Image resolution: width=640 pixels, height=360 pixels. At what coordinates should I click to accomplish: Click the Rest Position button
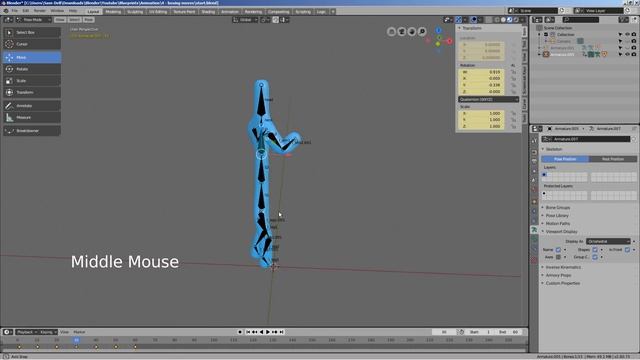(x=613, y=159)
